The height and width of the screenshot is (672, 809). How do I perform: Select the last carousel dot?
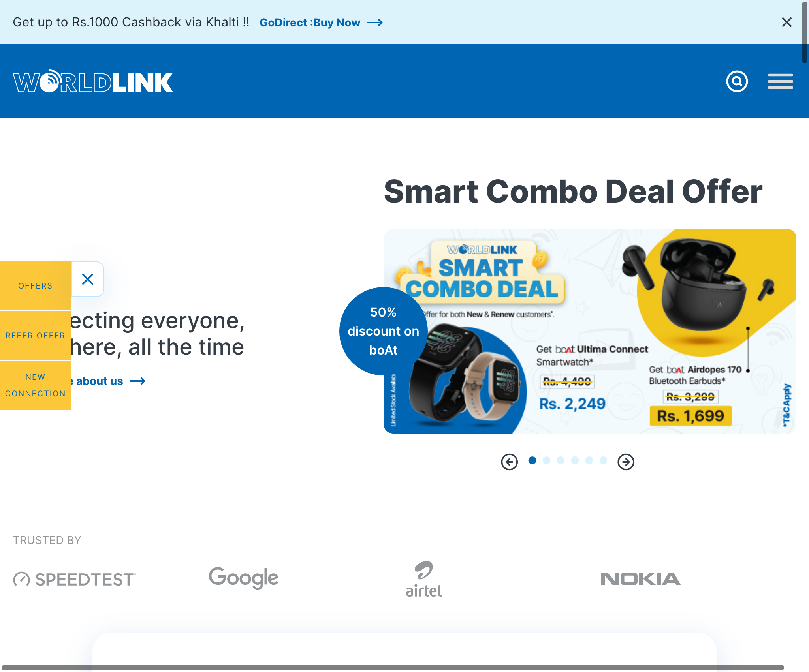(603, 460)
